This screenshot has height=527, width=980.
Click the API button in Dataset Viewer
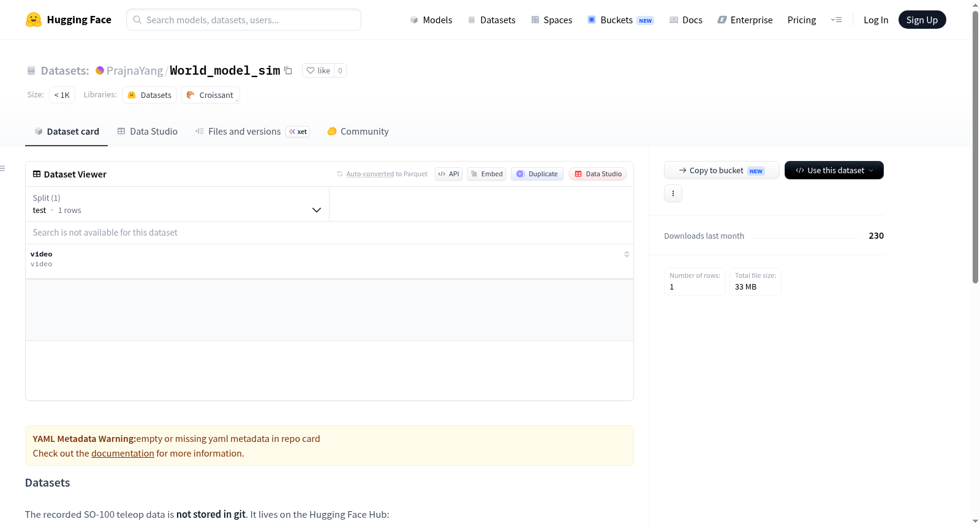pos(448,174)
